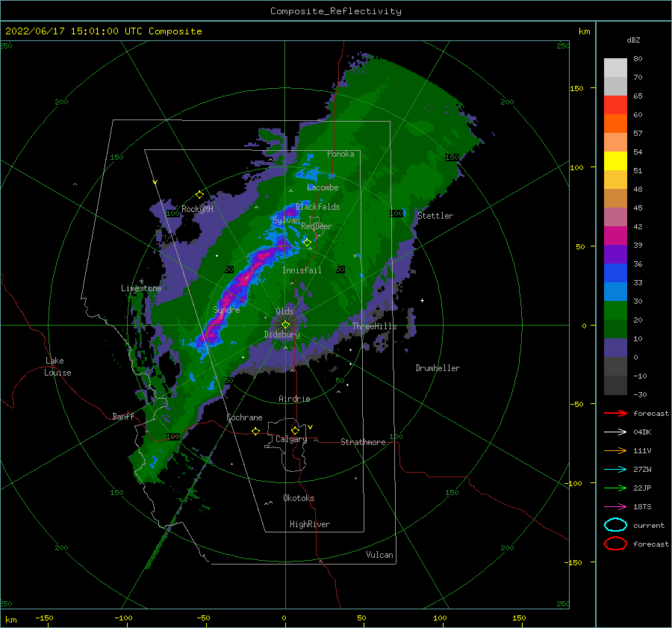Click the yellow diamond marker beside RockyMH
The image size is (672, 628).
click(199, 195)
